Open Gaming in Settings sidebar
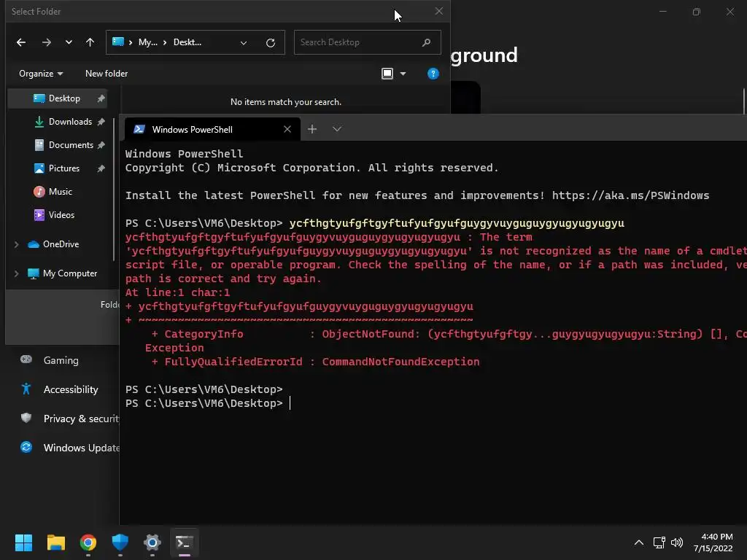 (x=61, y=360)
